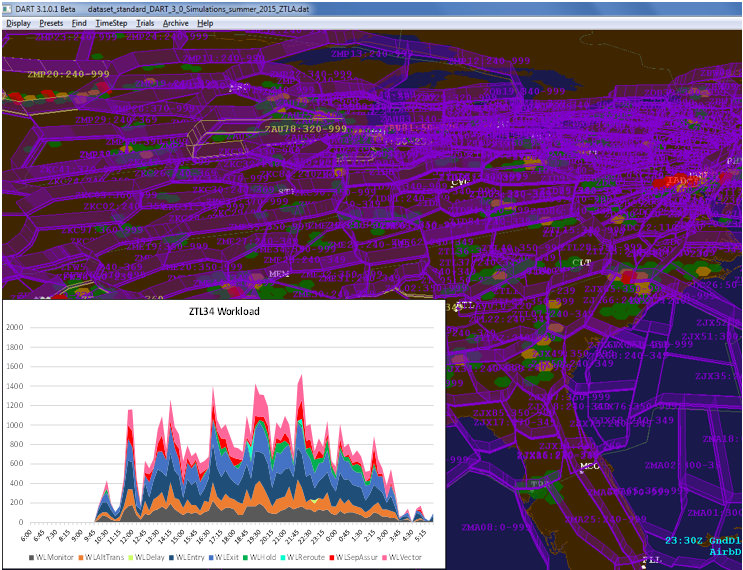Click the 2000 y-axis label
Screen dimensions: 743x570
[14, 327]
